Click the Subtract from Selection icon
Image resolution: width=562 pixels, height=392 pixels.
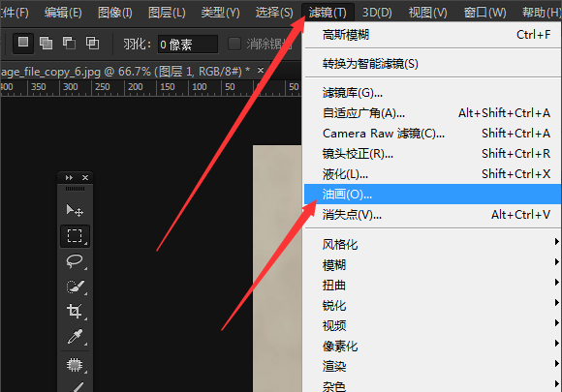click(69, 44)
